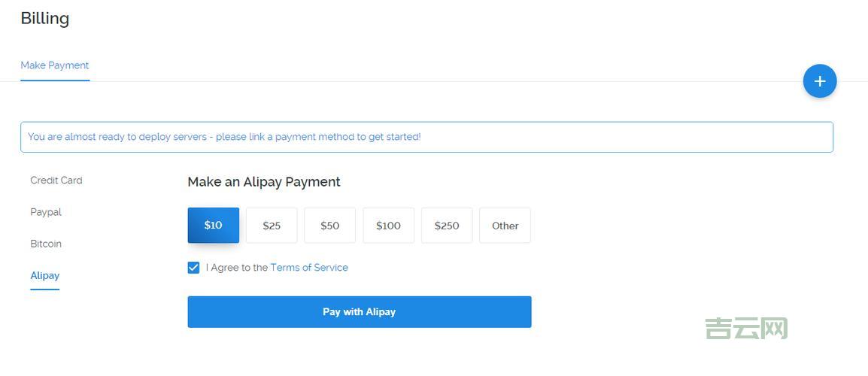Click the Make an Alipay Payment heading

pyautogui.click(x=264, y=182)
